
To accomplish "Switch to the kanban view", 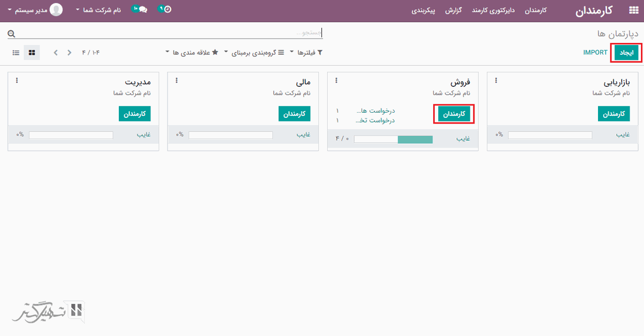I will (x=32, y=53).
